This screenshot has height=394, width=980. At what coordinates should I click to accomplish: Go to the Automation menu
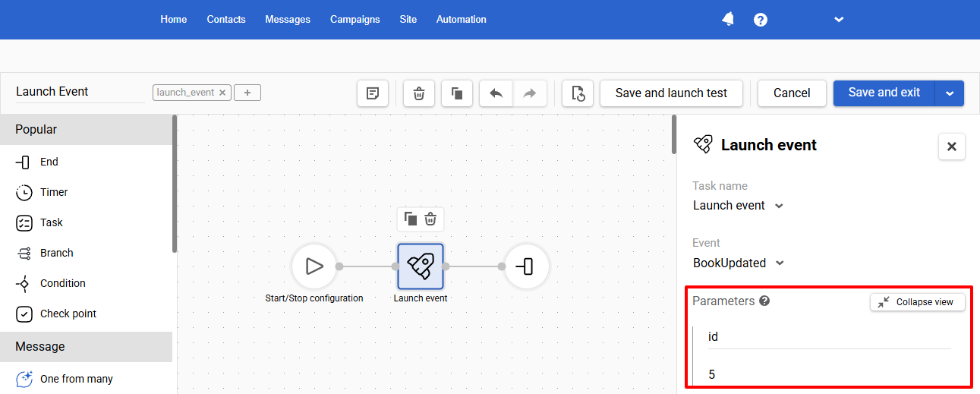[462, 19]
